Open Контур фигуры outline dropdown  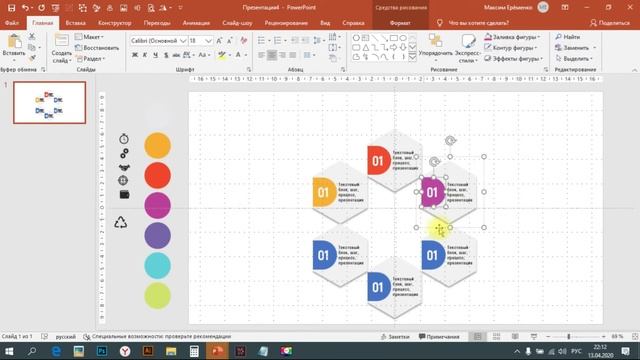point(511,47)
